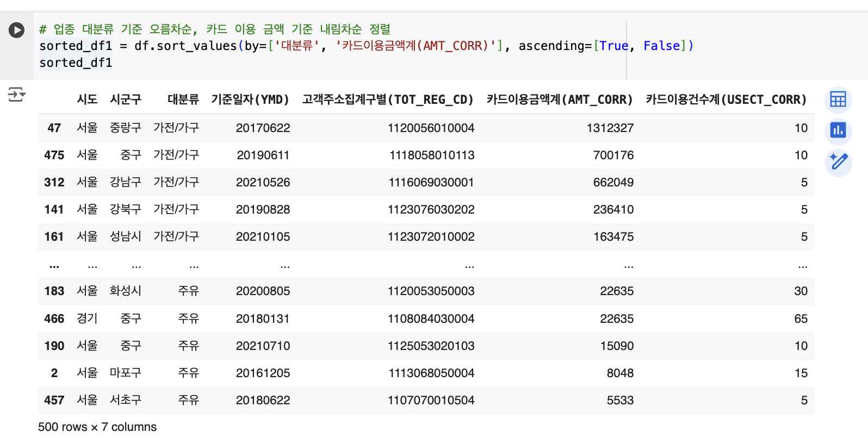Screen dimensions: 868x438
Task: Click the 고객주소집계구별(TOT_REG_CD) header
Action: (388, 99)
